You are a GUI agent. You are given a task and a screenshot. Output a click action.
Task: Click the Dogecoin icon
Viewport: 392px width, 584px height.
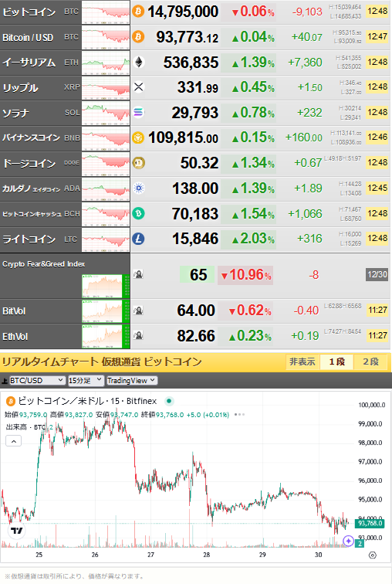138,163
